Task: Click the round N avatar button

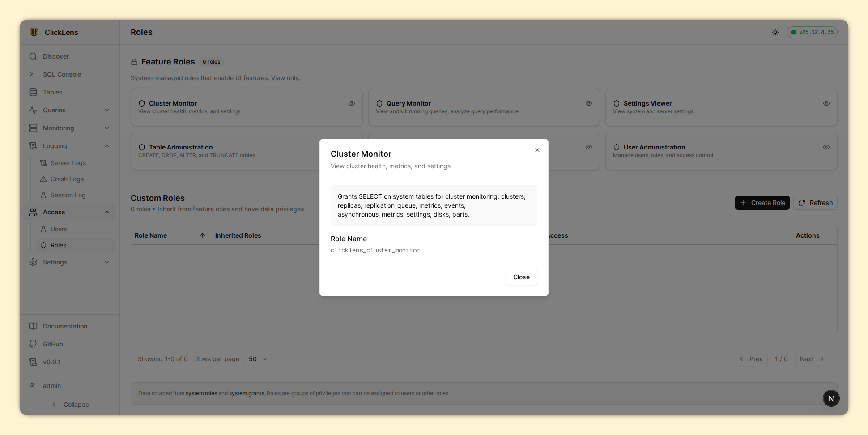Action: point(831,398)
